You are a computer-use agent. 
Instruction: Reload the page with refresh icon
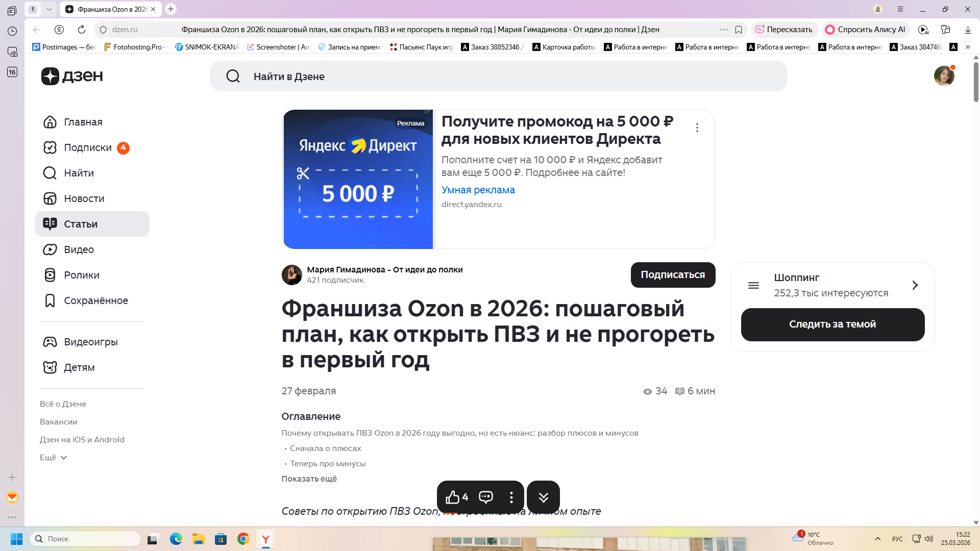(82, 30)
